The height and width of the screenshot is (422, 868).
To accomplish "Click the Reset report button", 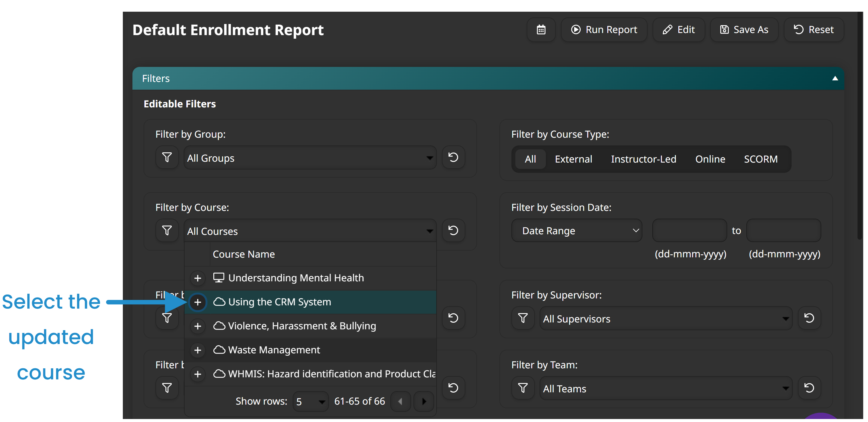I will click(814, 30).
